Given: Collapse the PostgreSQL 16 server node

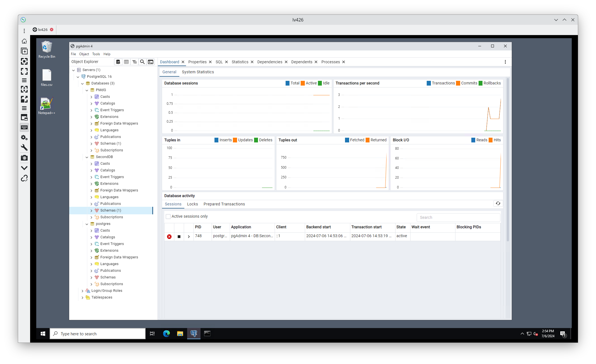Looking at the screenshot, I should [78, 77].
